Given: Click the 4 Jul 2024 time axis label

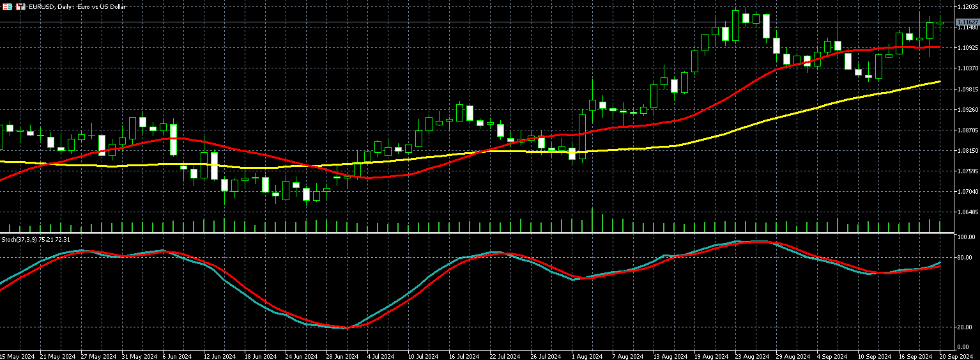Looking at the screenshot, I should (x=379, y=356).
